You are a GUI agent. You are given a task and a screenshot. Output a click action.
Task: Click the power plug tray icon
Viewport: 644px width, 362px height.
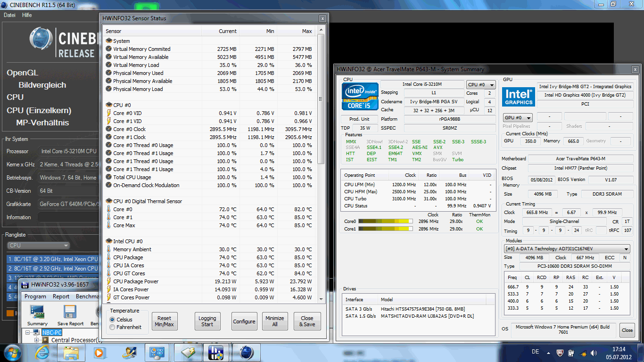[571, 352]
